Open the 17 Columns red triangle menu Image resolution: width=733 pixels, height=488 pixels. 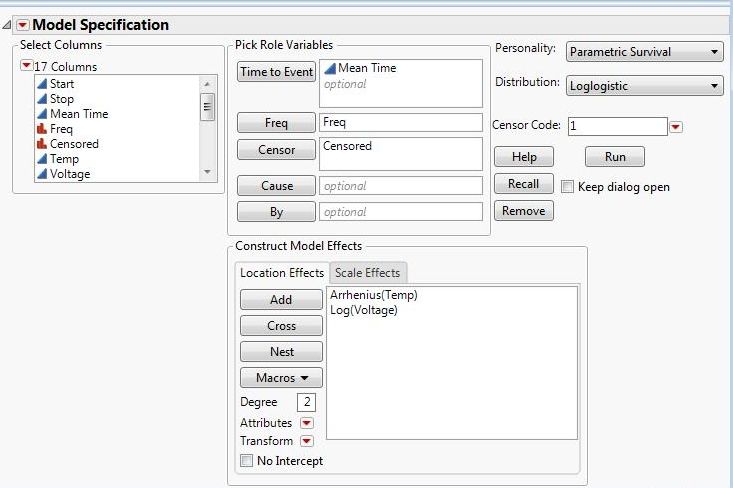26,66
